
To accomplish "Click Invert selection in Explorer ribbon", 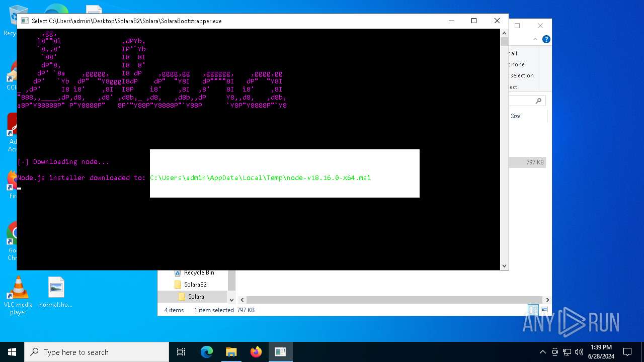I will pyautogui.click(x=522, y=75).
